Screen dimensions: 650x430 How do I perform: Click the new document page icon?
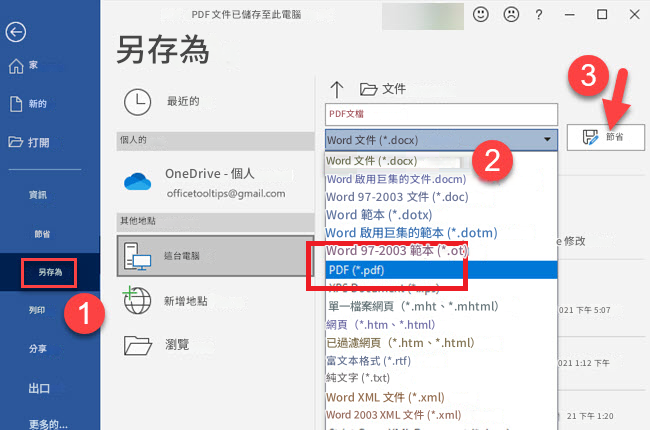tap(16, 104)
